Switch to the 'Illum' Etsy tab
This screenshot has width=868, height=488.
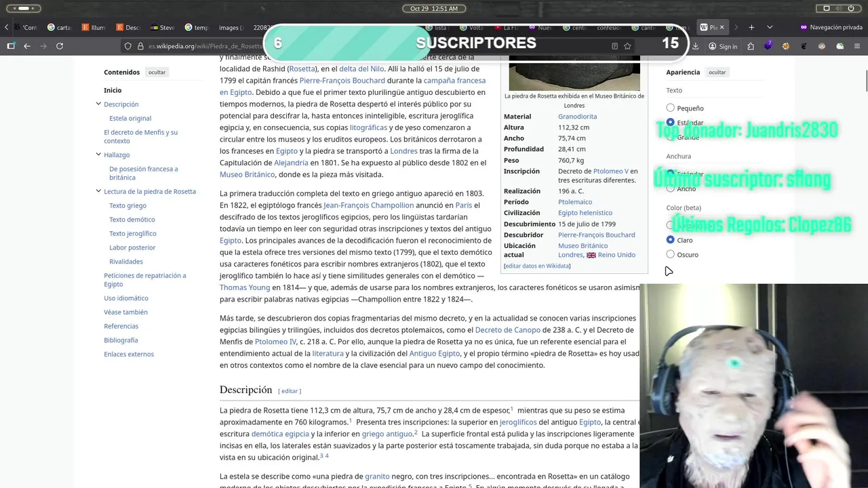(x=94, y=27)
